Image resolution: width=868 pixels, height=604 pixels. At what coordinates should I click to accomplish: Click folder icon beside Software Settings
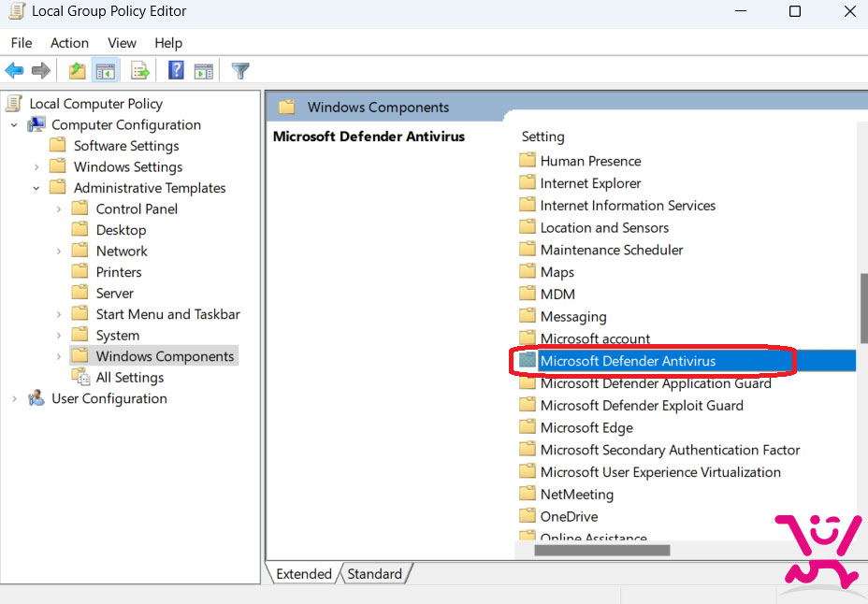[58, 146]
